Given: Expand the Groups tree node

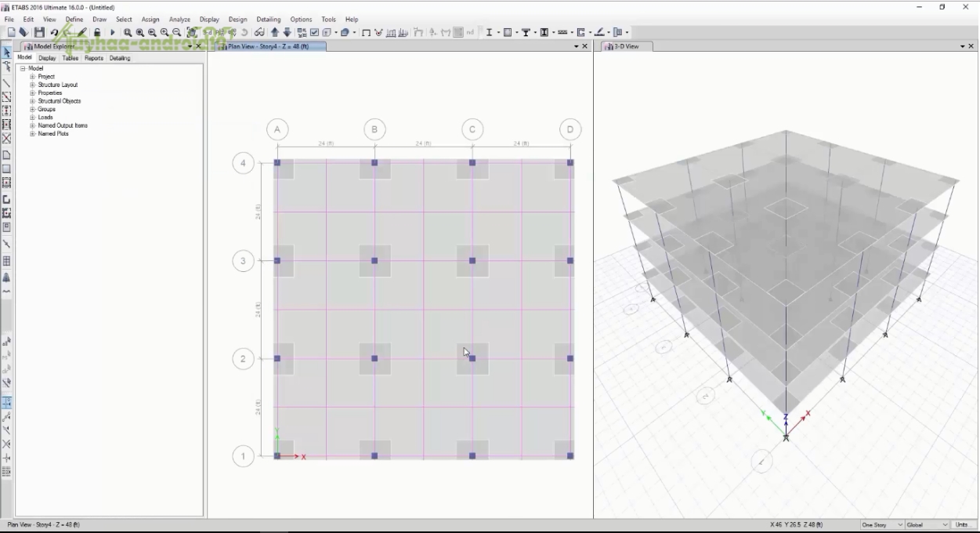Looking at the screenshot, I should 32,110.
